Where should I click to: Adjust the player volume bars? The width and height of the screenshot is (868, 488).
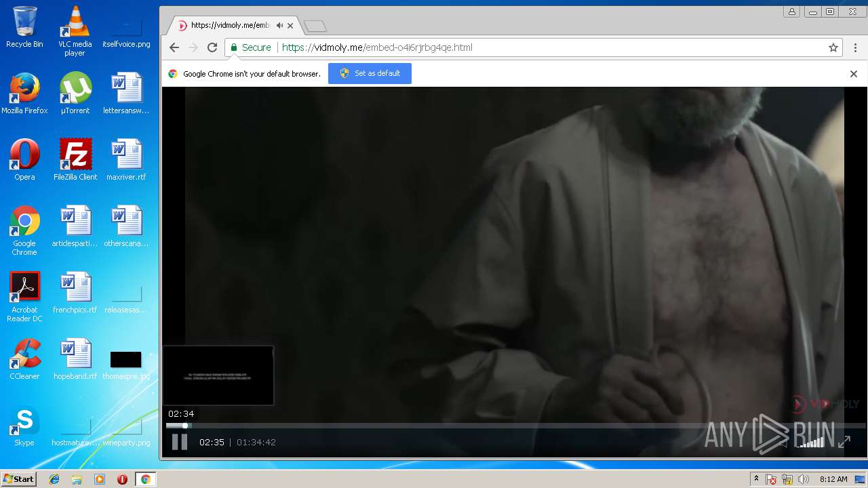(810, 442)
